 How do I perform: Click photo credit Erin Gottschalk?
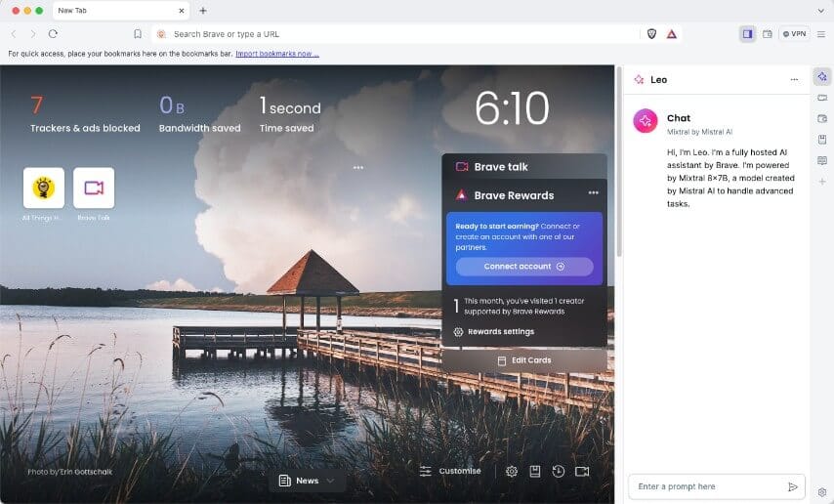point(69,472)
